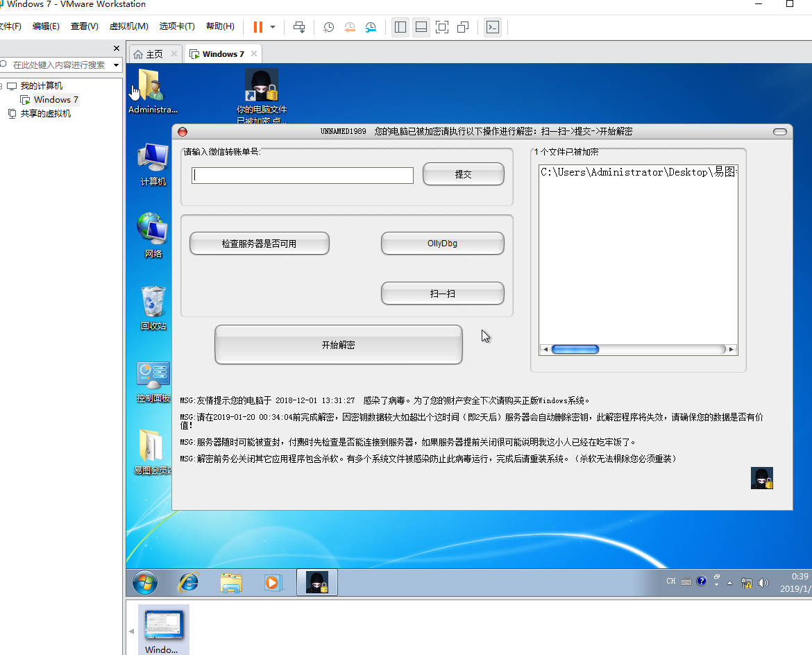The height and width of the screenshot is (655, 812).
Task: Close the library side panel
Action: pos(117,48)
